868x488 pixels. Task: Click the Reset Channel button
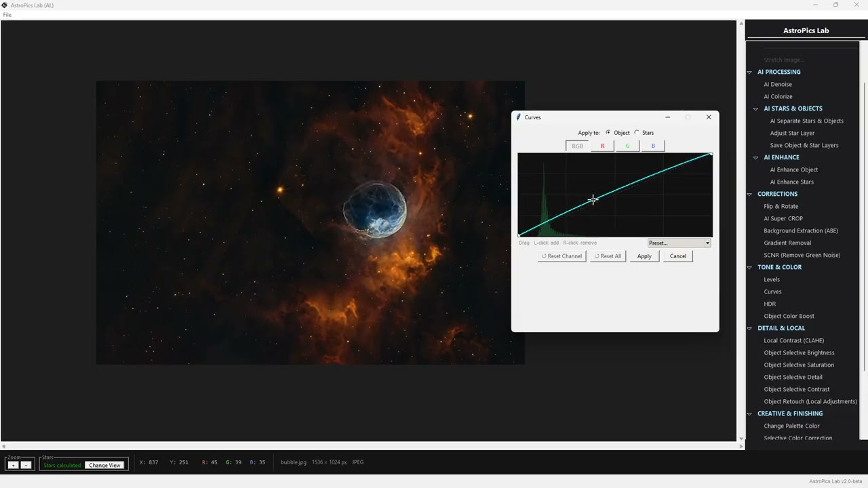pos(561,256)
